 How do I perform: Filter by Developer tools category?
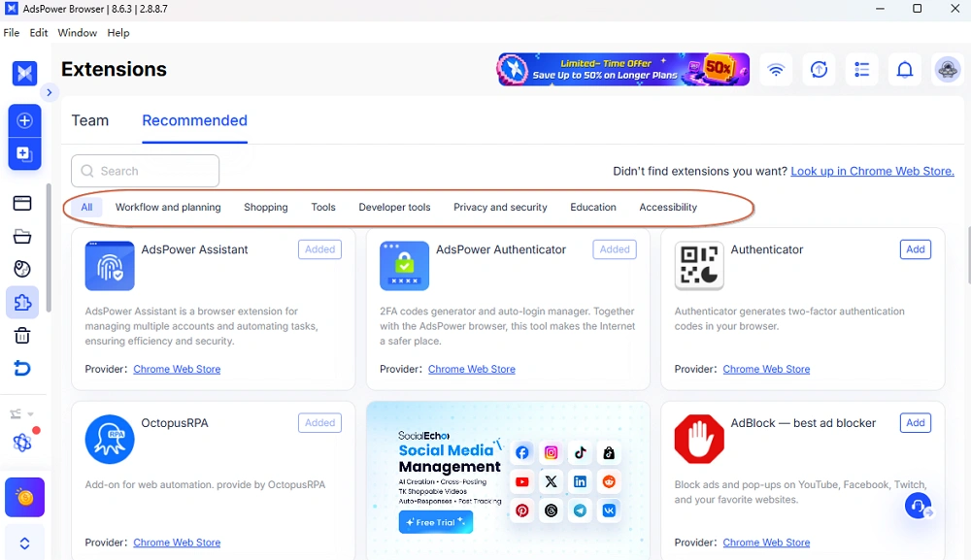tap(394, 208)
